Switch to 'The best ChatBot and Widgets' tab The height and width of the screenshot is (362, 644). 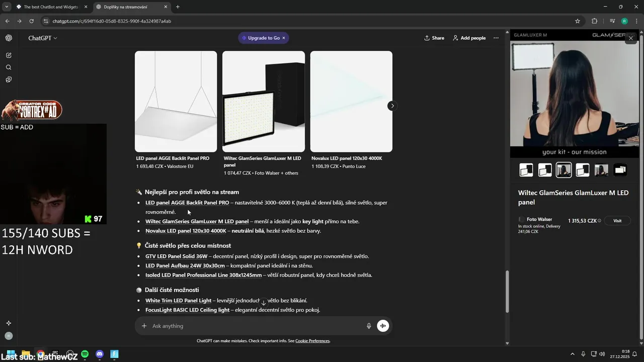tap(52, 7)
